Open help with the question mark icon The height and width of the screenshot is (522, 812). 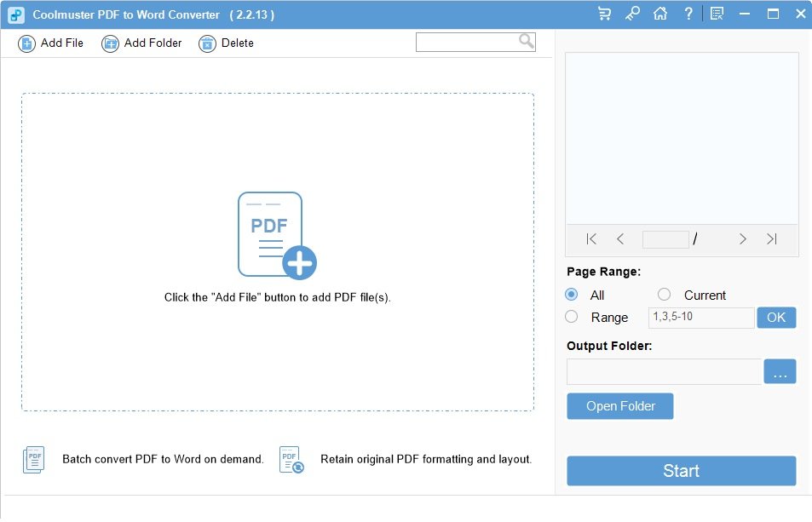[x=688, y=14]
